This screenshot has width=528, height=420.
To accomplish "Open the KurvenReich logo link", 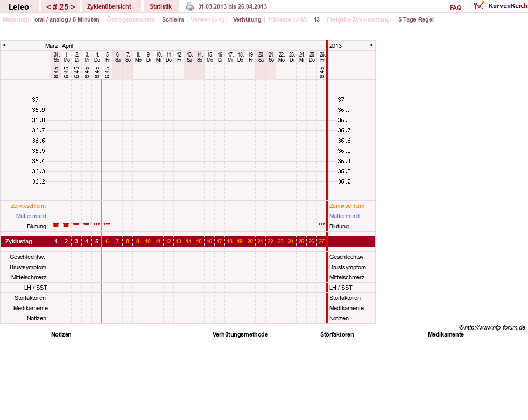I will point(501,6).
